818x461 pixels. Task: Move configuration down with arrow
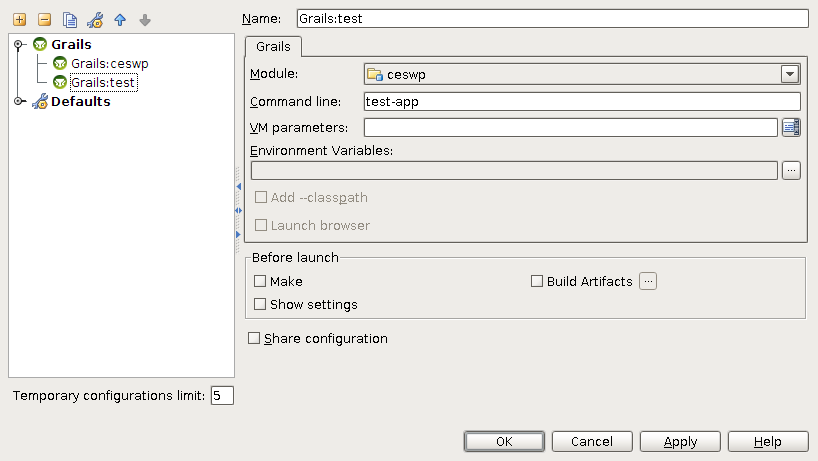[145, 20]
